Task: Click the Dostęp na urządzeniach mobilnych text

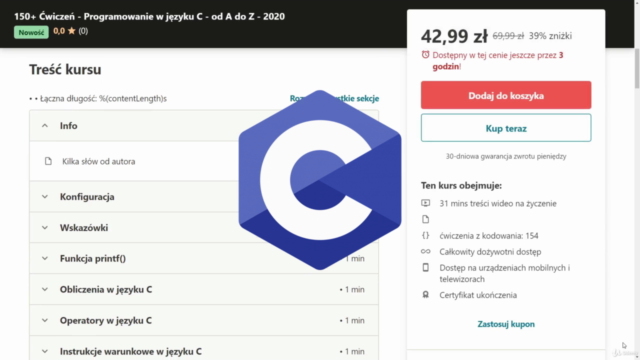Action: coord(504,273)
